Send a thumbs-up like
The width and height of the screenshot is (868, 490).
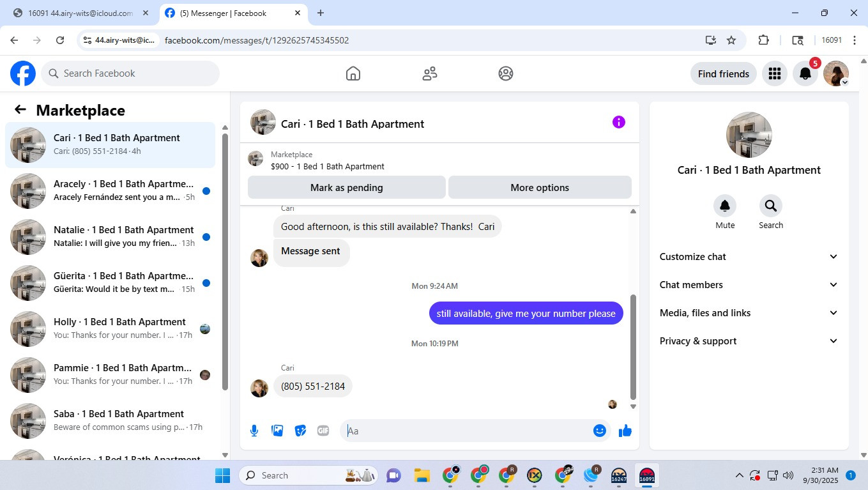[x=625, y=431]
